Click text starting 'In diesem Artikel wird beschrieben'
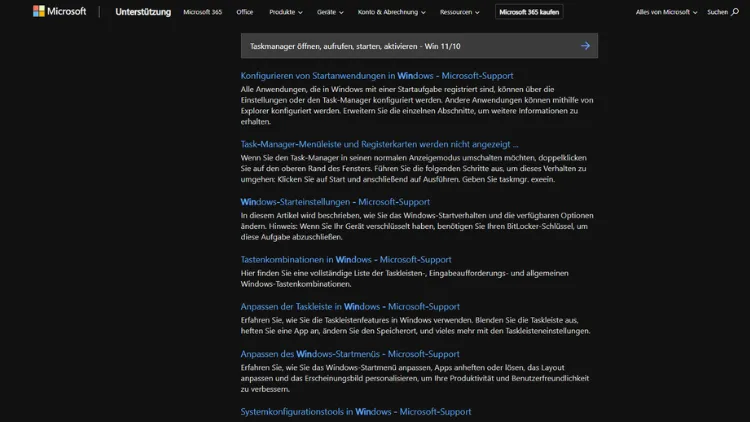The image size is (750, 422). pos(417,226)
